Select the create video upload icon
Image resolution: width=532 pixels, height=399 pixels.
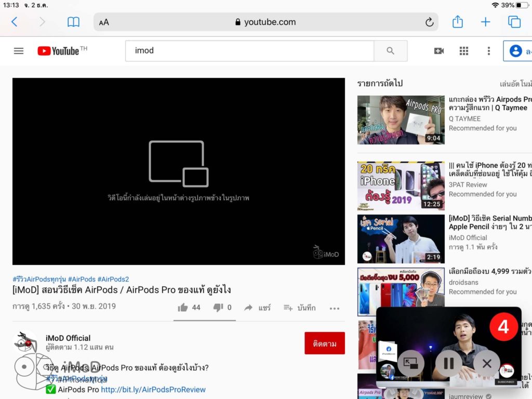438,50
